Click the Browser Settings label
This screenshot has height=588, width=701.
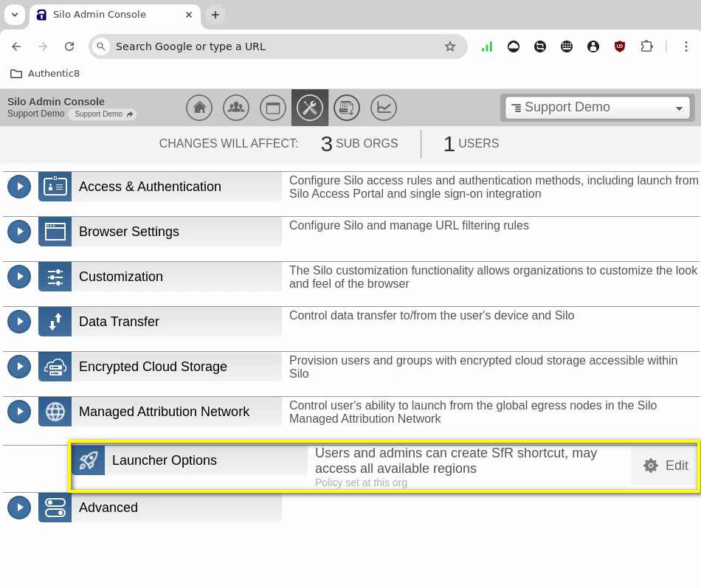click(x=128, y=232)
